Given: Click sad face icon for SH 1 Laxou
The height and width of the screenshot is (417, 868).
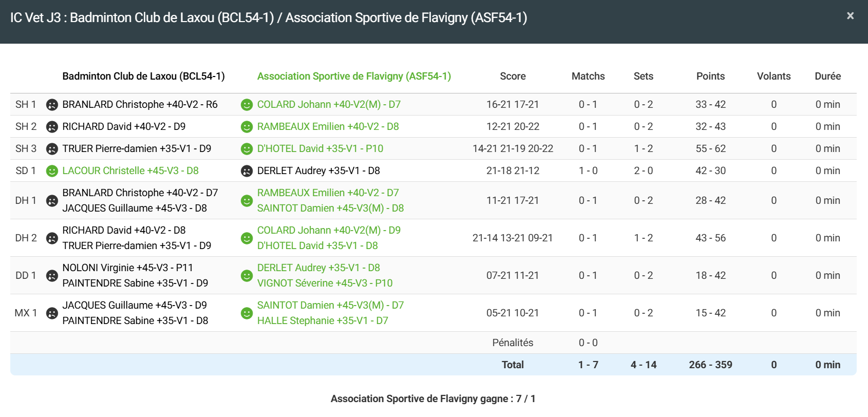Looking at the screenshot, I should [52, 105].
